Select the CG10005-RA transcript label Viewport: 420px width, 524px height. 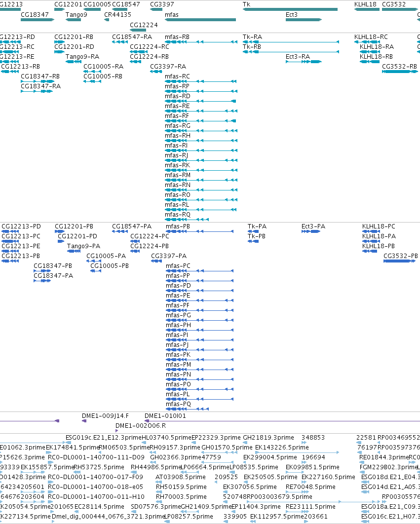tap(103, 67)
